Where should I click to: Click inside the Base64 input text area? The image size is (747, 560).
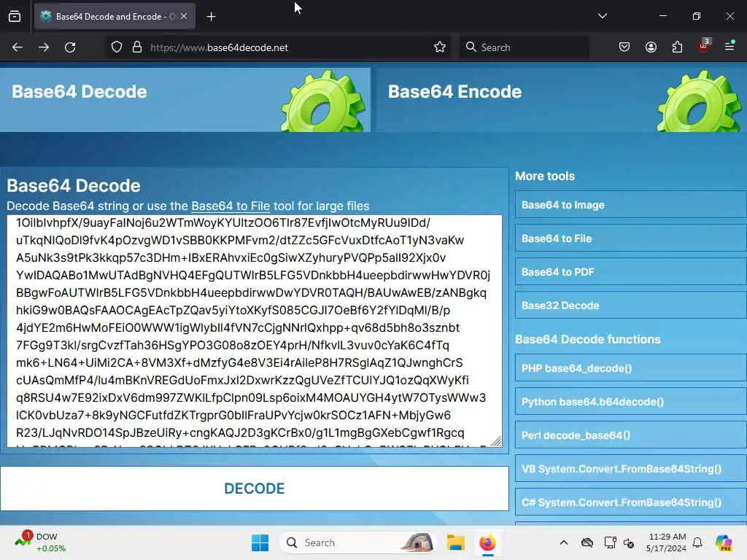tap(255, 331)
